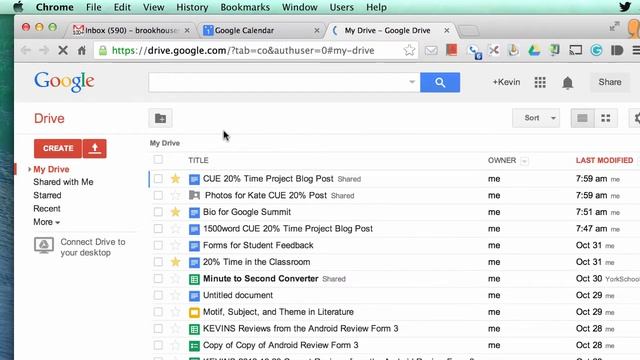Click the green circular extension icon

(596, 50)
